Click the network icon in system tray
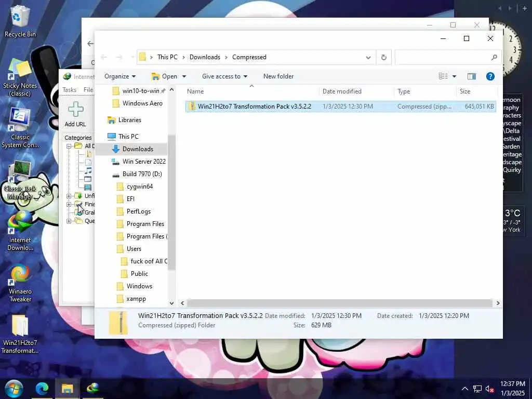 point(477,389)
